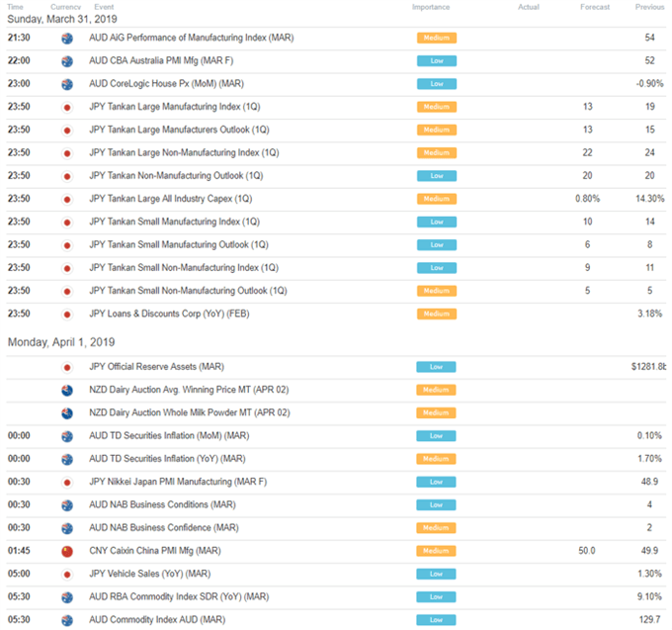Click Japan flag for Vehicle Sales (YoY)
672x630 pixels.
[67, 575]
